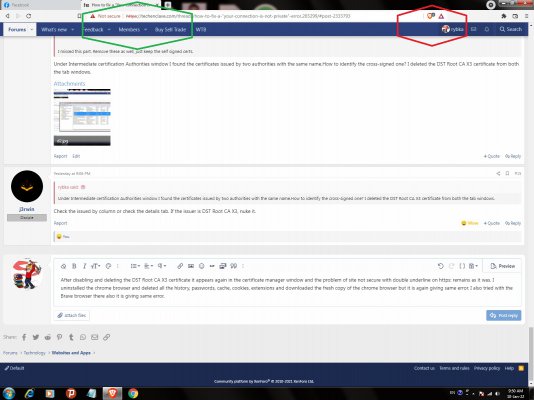Expand the What's new dropdown arrow
The image size is (534, 400).
(73, 30)
